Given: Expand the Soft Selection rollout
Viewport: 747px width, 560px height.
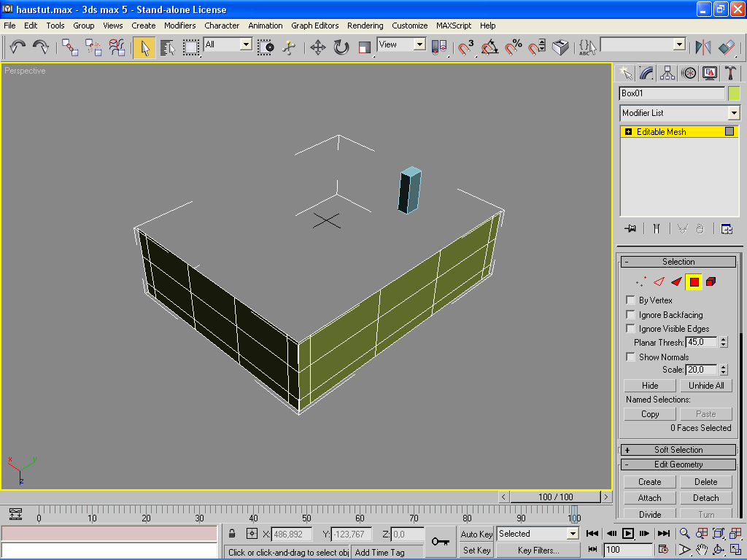Looking at the screenshot, I should [x=678, y=450].
